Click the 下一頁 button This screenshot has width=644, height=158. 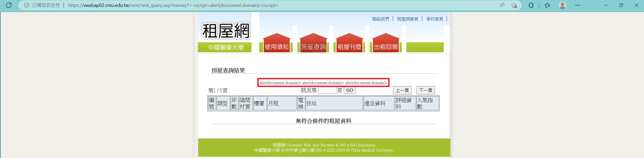[426, 90]
